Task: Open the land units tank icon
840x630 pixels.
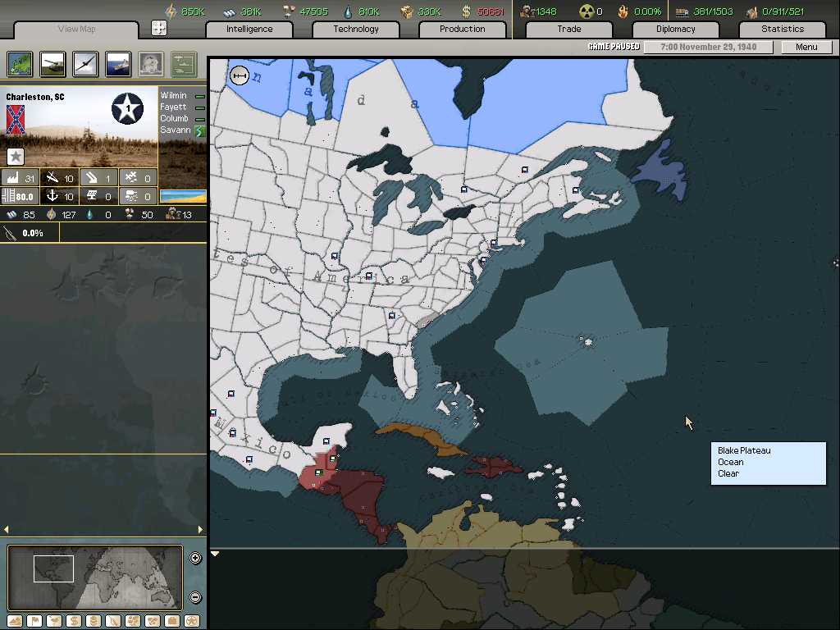Action: 52,64
